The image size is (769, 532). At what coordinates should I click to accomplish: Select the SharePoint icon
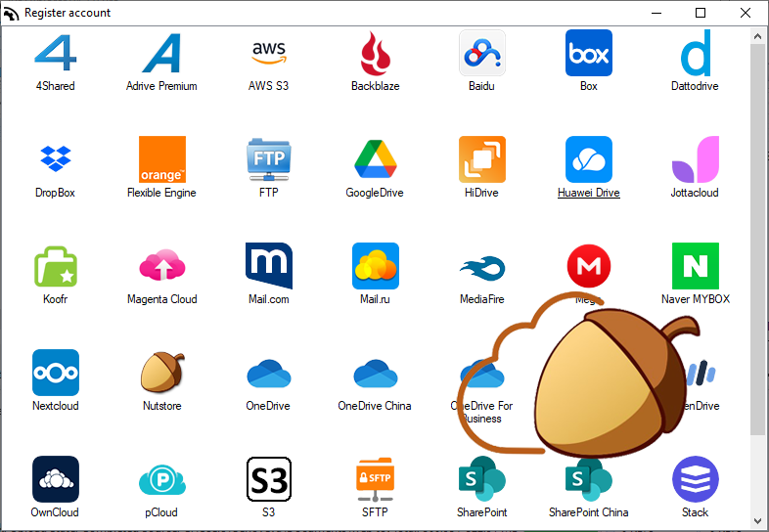482,479
